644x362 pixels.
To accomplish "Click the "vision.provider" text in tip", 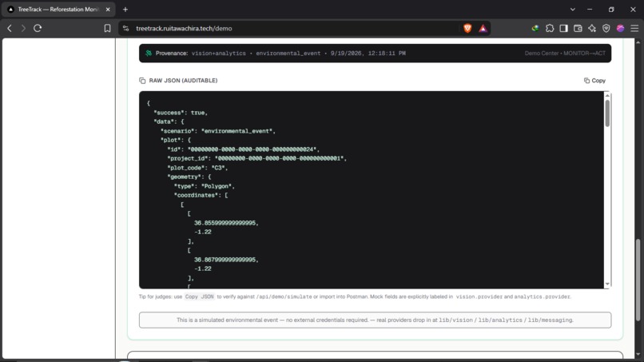I will click(x=479, y=296).
